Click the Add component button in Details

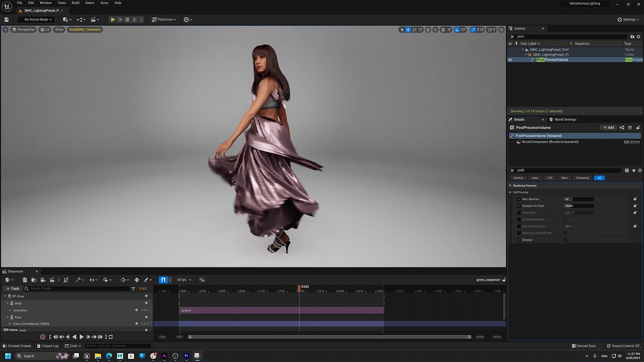tap(609, 128)
